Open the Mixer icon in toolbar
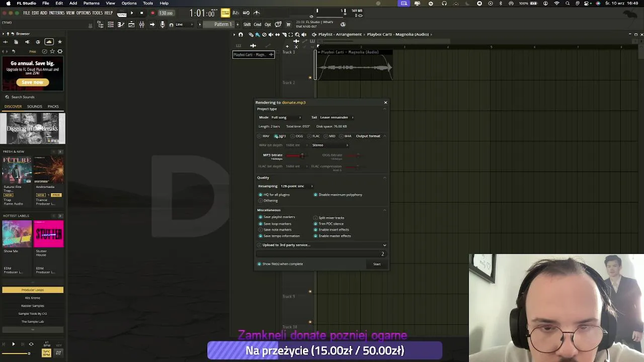The width and height of the screenshot is (644, 362). [x=142, y=25]
